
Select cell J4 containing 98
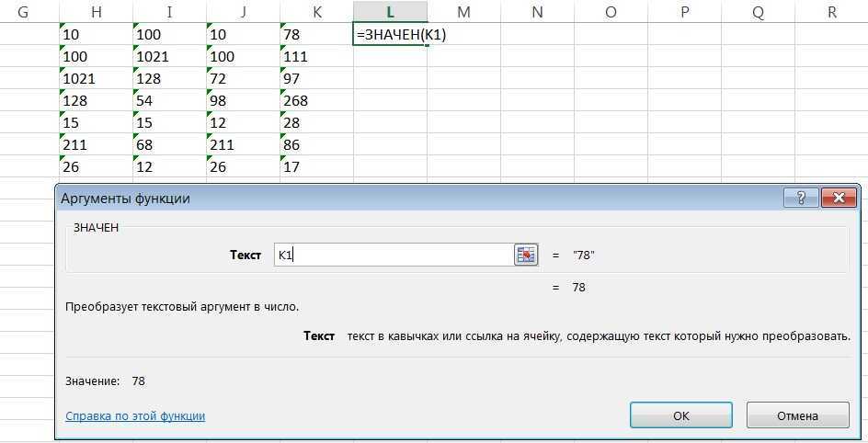point(243,101)
